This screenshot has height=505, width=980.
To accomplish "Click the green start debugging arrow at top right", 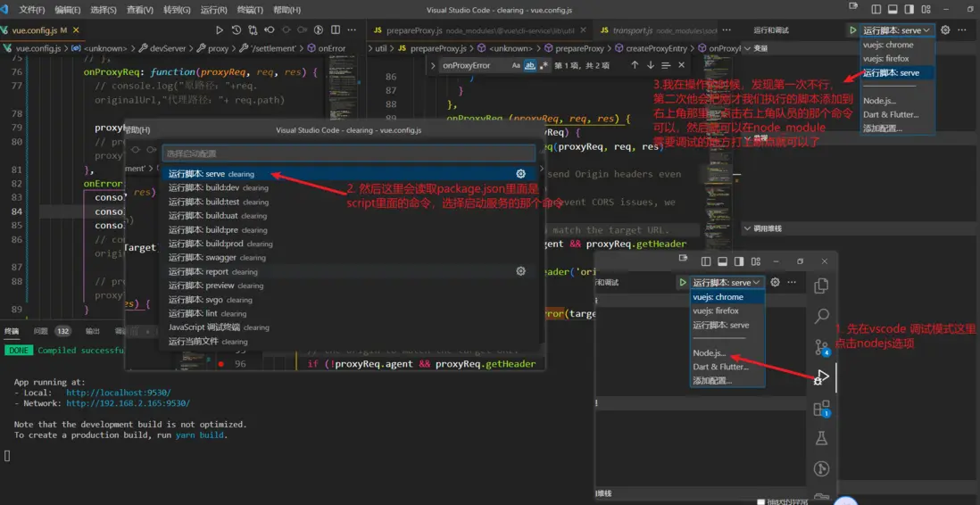I will tap(853, 30).
